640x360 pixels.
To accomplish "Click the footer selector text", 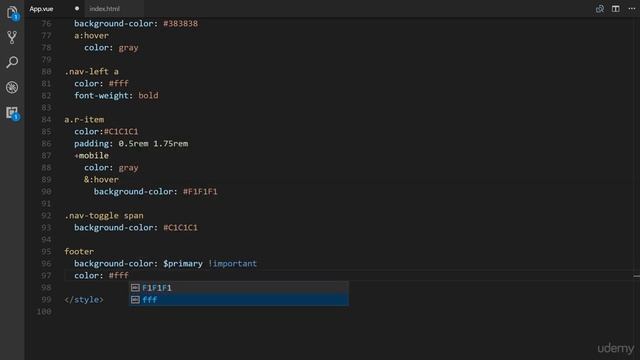I will tap(79, 251).
